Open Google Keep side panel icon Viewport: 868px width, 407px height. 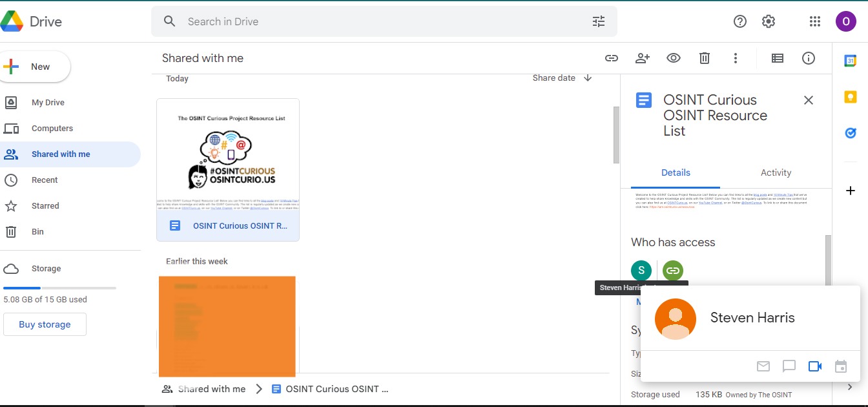[x=851, y=97]
